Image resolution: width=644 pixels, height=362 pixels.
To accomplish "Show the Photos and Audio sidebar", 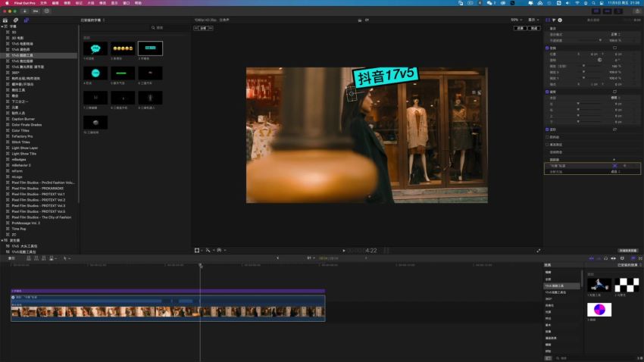I will (x=16, y=20).
